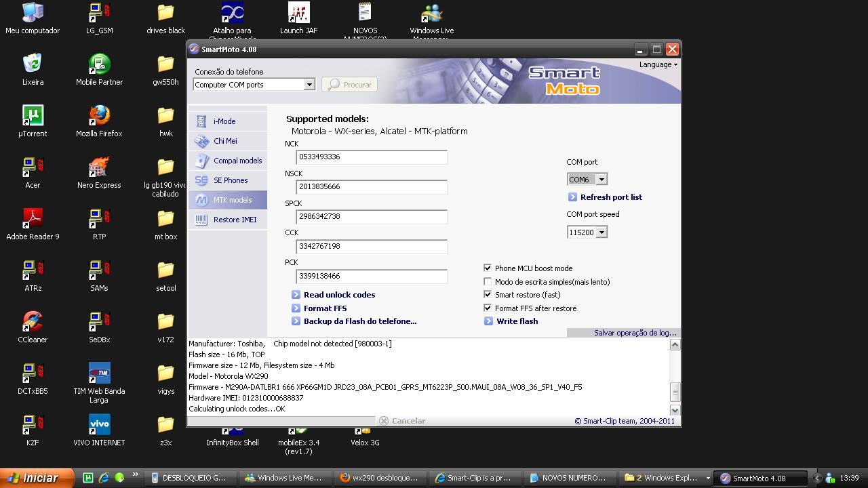Select the gw550h folder icon
Screen dimensions: 868x488
tap(166, 70)
